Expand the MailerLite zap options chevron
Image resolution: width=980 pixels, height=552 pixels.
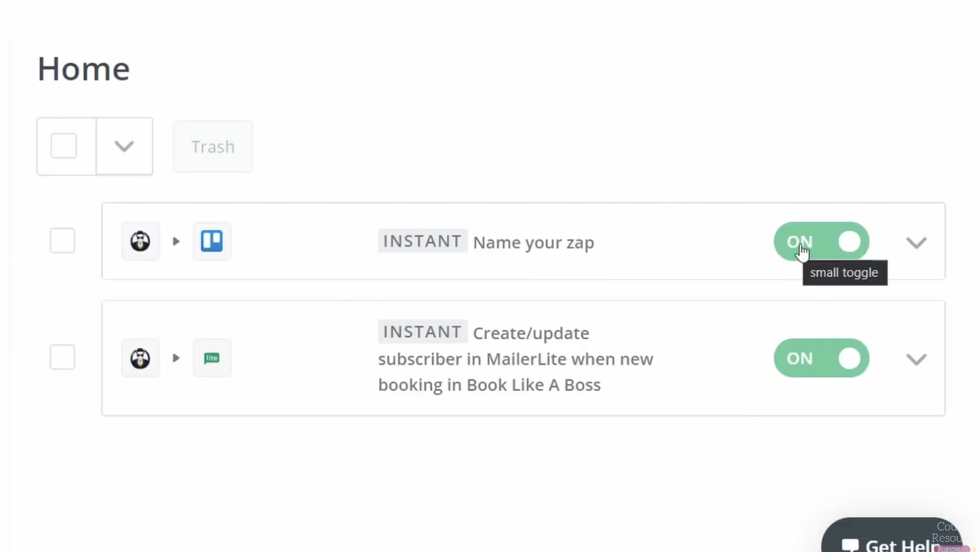coord(916,359)
